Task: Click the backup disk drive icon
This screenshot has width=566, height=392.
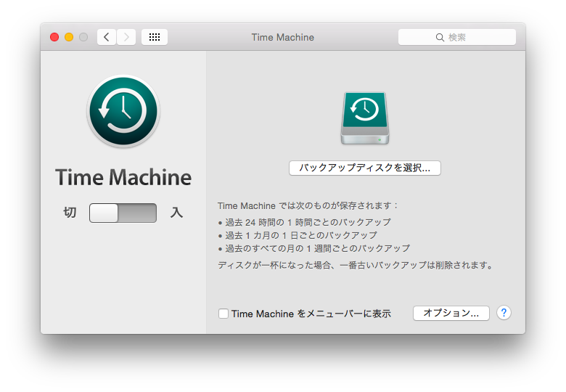Action: tap(365, 118)
